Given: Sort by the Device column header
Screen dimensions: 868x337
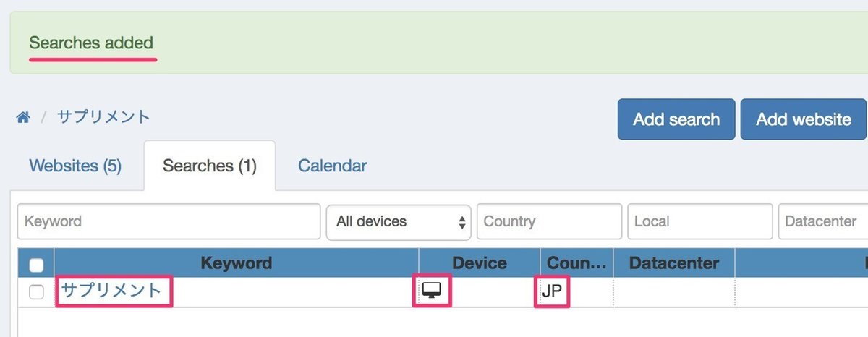Looking at the screenshot, I should pos(480,263).
